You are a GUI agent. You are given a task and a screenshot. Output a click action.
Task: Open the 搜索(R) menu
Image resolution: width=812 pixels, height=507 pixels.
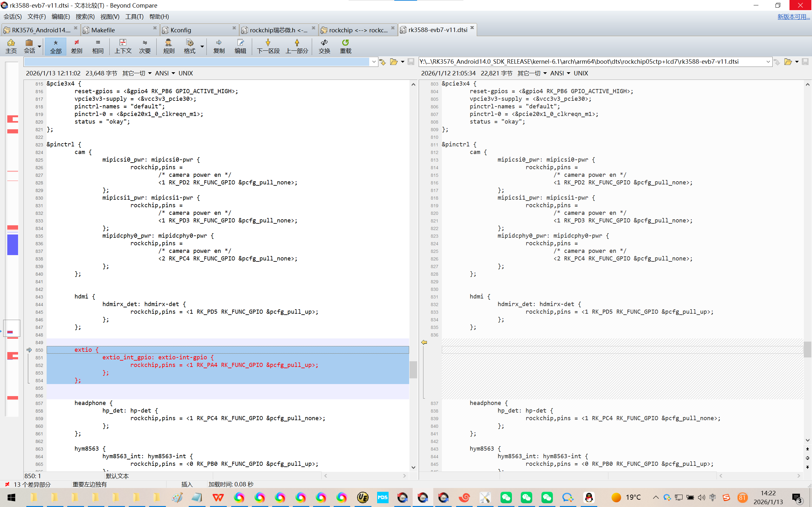85,16
